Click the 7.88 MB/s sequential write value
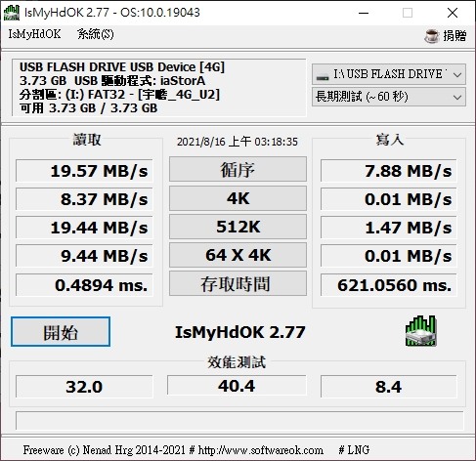This screenshot has height=461, width=476. (389, 171)
